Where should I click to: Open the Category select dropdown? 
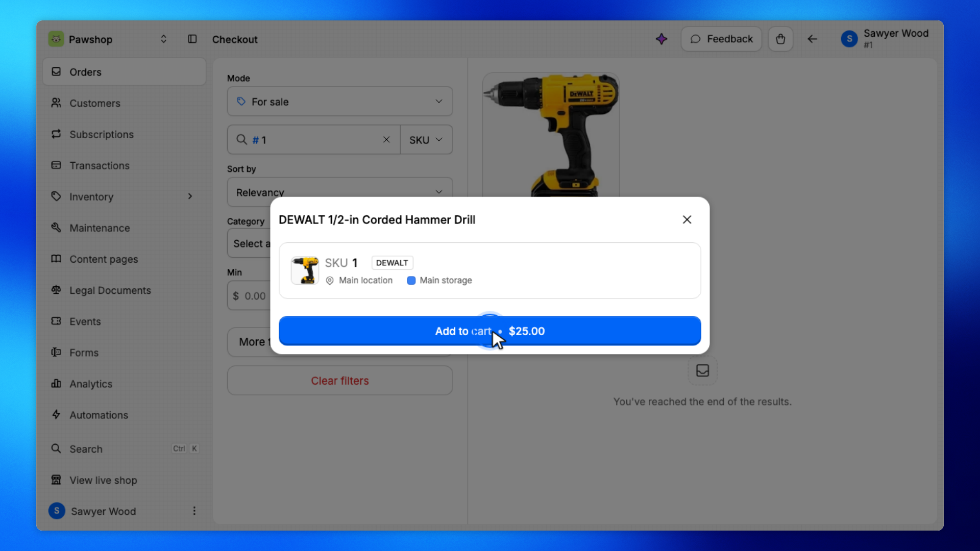[249, 243]
